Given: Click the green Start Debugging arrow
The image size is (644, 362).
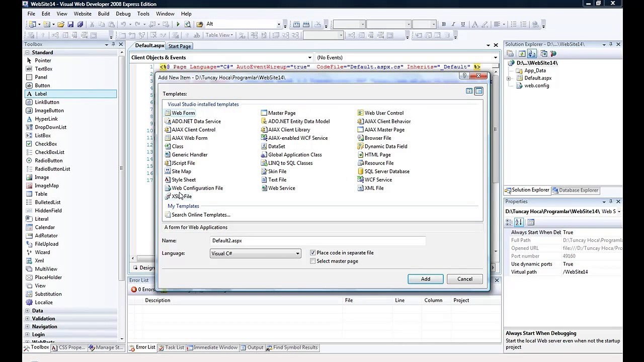Looking at the screenshot, I should 178,24.
